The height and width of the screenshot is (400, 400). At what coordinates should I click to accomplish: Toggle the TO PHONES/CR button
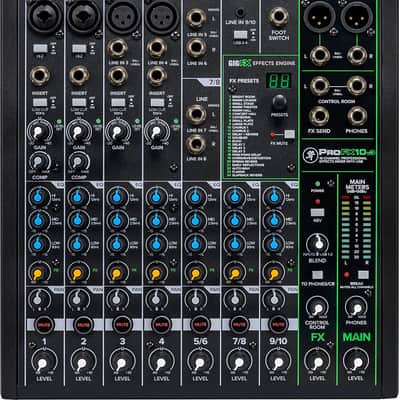coord(317,275)
